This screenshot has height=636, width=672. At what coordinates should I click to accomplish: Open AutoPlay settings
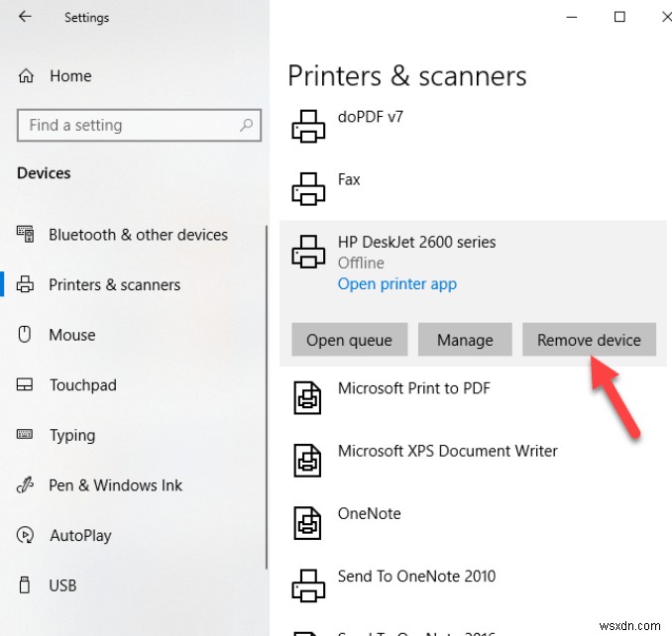tap(80, 535)
